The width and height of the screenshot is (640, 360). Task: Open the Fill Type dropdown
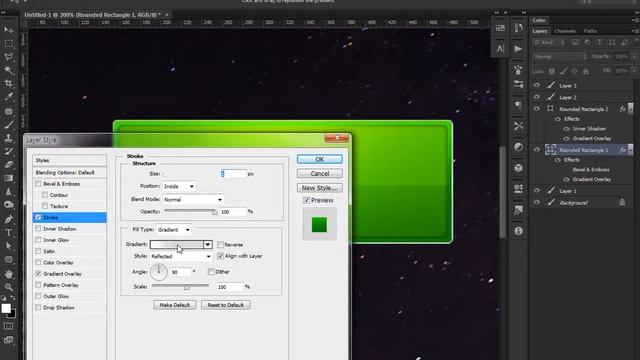coord(173,230)
